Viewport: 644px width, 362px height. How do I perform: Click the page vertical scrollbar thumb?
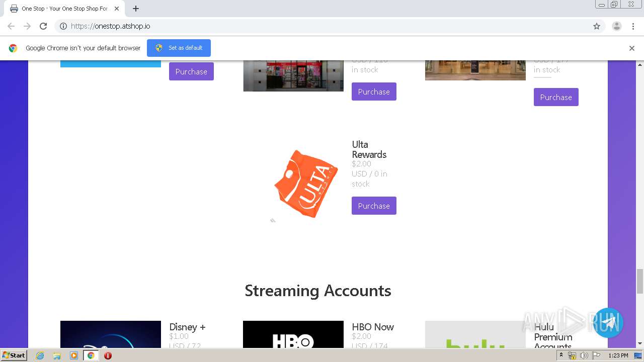pyautogui.click(x=640, y=281)
